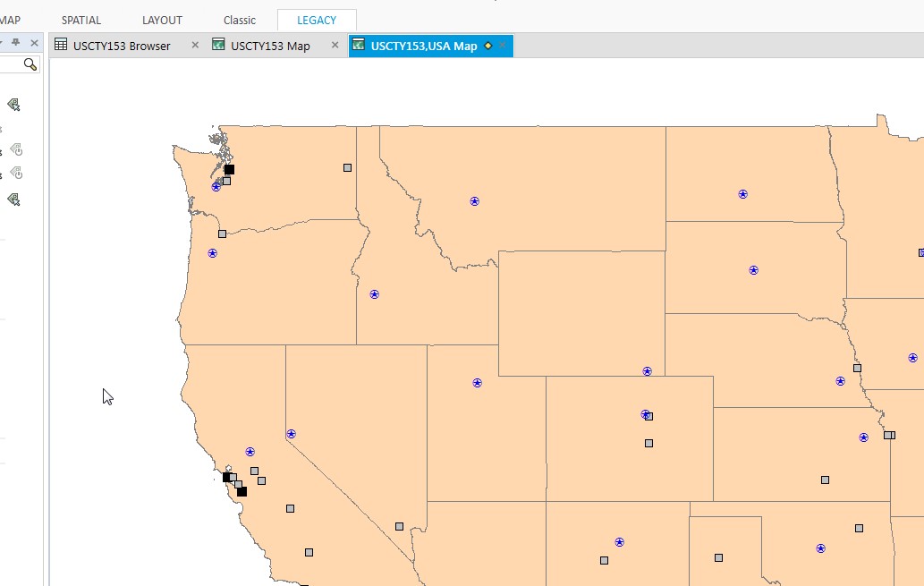Viewport: 924px width, 586px height.
Task: Select the black square city marker at Seattle
Action: click(x=229, y=170)
